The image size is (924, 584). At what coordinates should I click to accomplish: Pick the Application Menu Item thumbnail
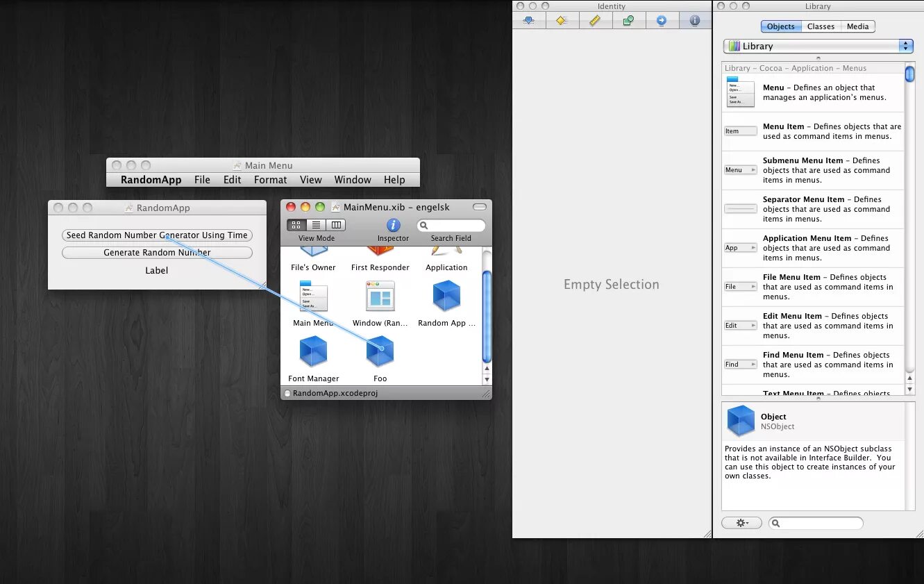[740, 247]
